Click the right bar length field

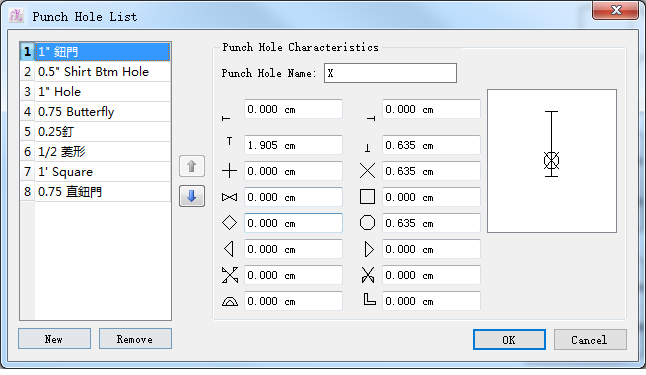tap(431, 109)
